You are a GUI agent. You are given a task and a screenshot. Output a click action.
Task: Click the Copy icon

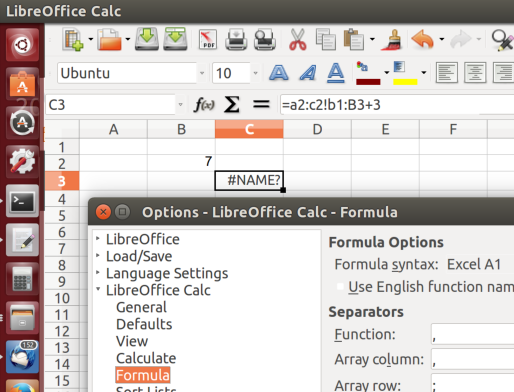click(x=326, y=40)
